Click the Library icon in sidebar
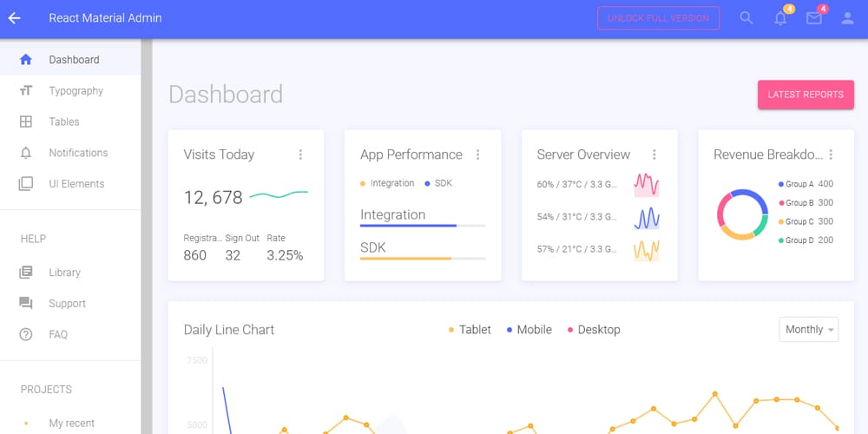 (x=25, y=273)
